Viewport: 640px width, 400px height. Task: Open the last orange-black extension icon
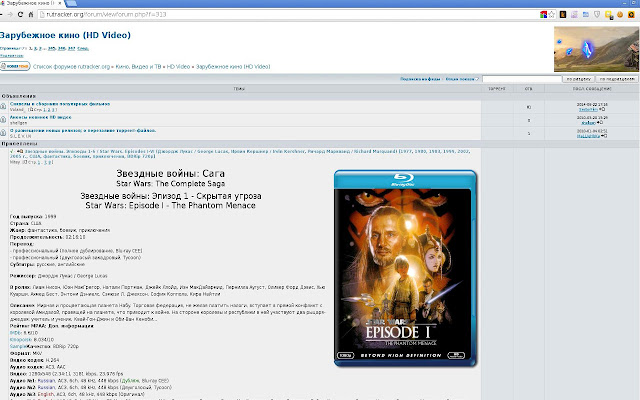click(631, 15)
